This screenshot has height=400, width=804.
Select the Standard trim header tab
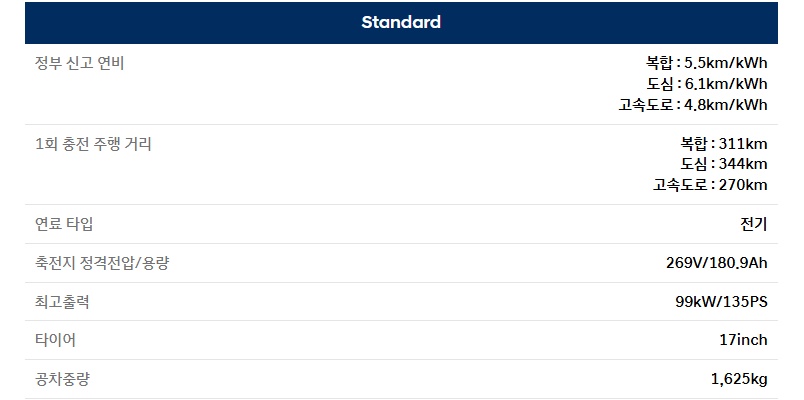coord(401,22)
